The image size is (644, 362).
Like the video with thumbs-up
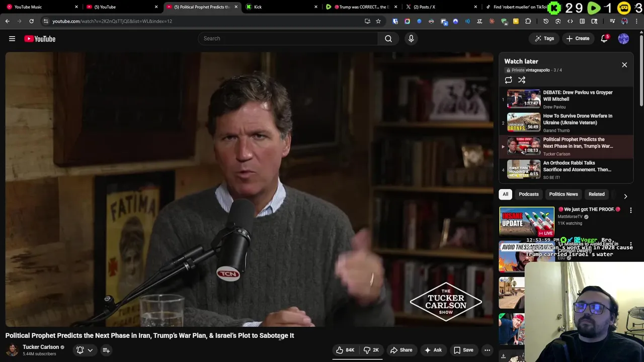[345, 350]
